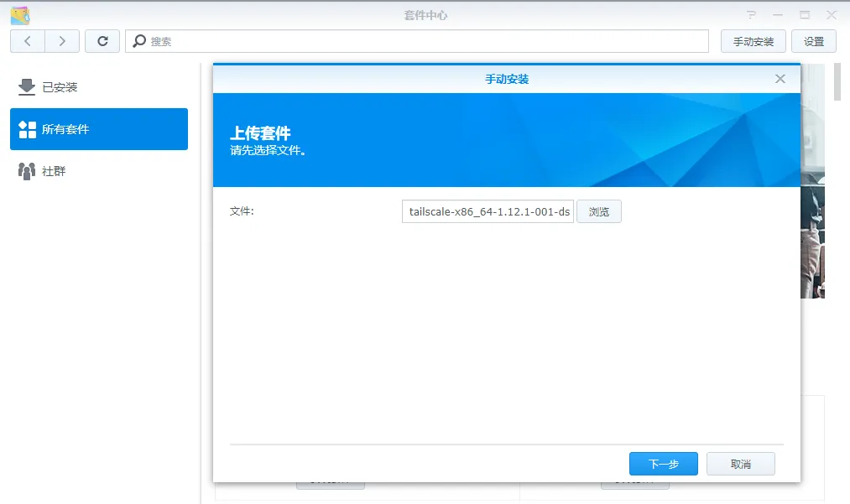Select 所有套件 in the sidebar
The width and height of the screenshot is (850, 504).
tap(99, 129)
